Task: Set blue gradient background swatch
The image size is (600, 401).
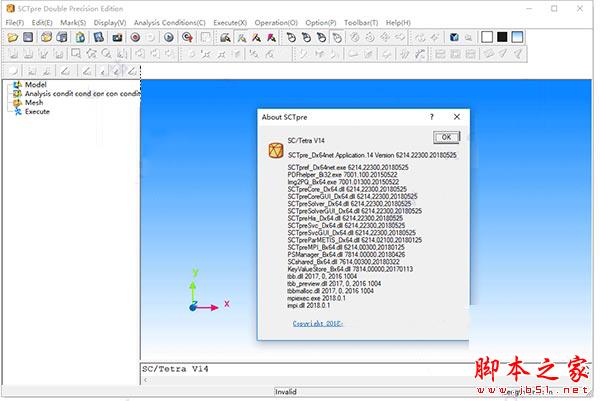Action: tap(517, 37)
